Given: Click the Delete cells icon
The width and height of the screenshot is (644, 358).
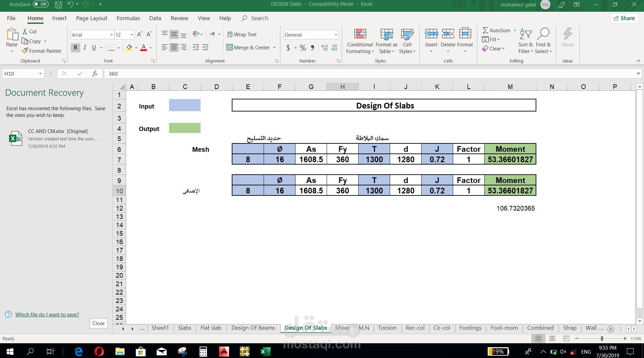Looking at the screenshot, I should [448, 34].
